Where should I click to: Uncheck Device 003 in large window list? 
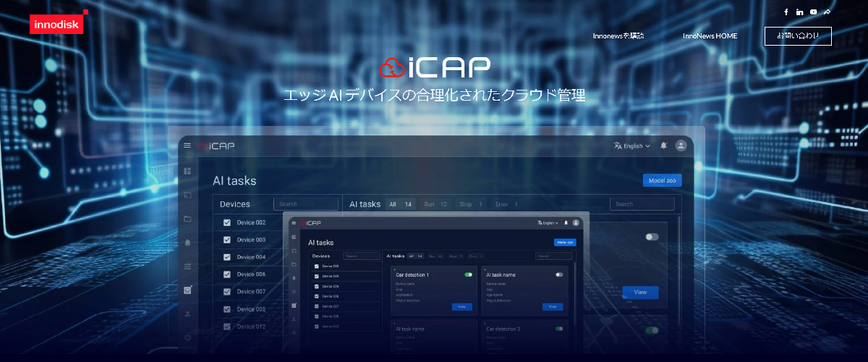[227, 240]
